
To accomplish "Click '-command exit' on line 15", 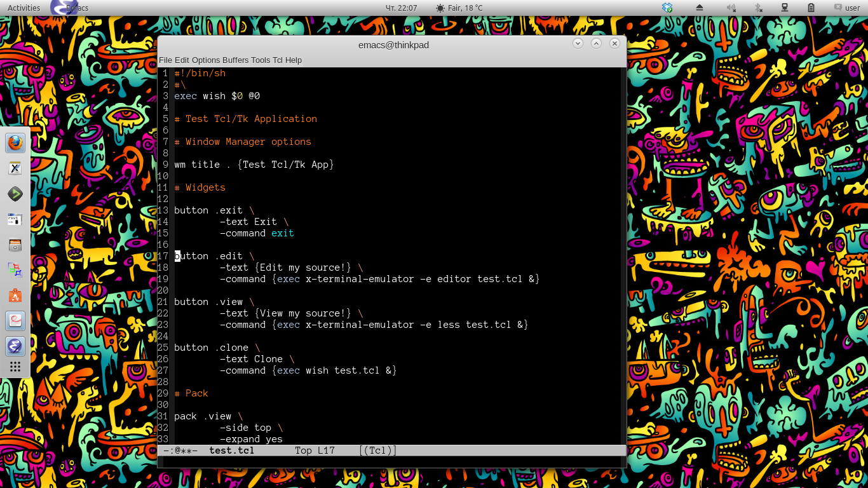I will coord(257,233).
